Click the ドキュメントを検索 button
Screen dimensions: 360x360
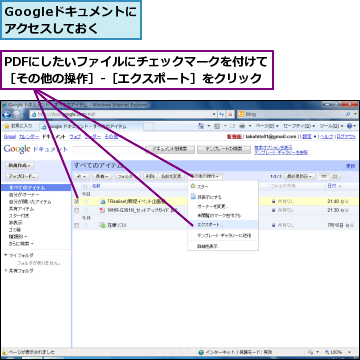170,150
